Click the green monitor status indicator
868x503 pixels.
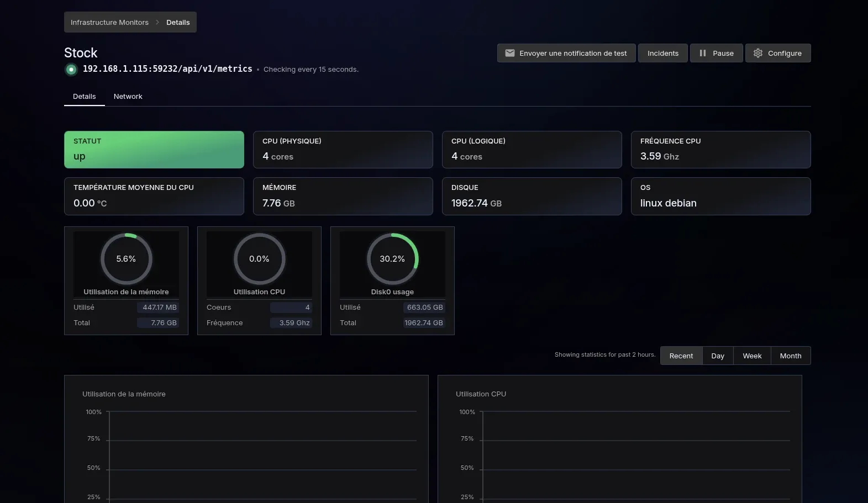[x=71, y=70]
